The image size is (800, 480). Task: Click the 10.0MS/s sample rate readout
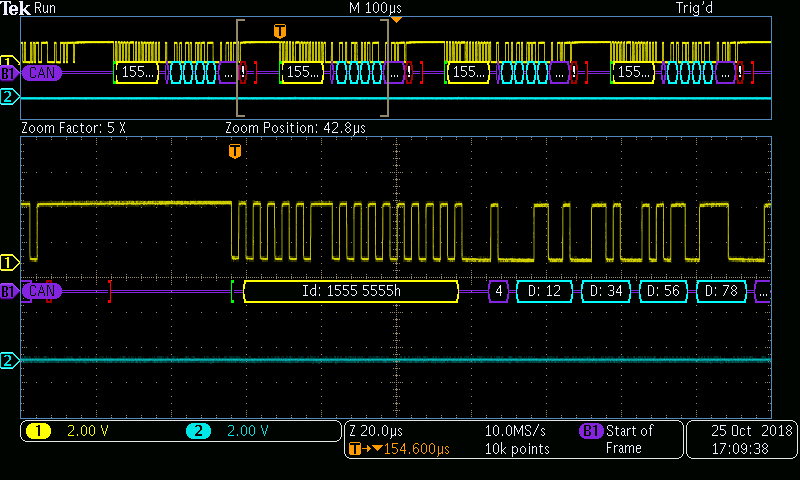point(515,431)
